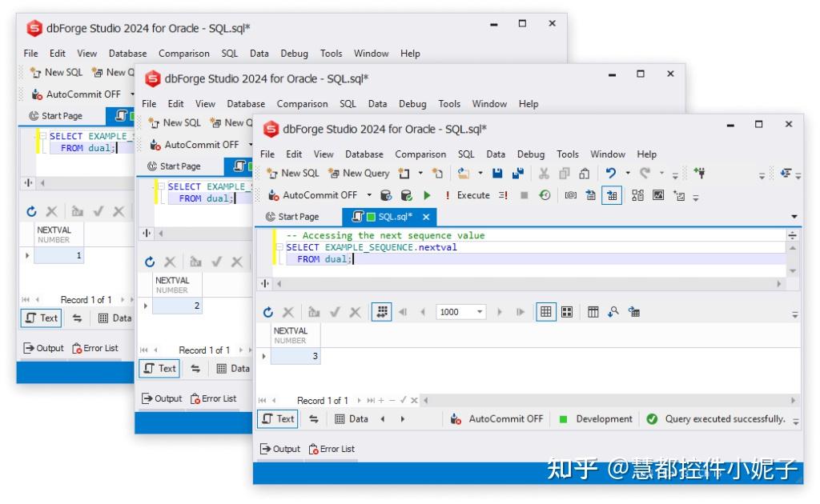Screen dimensions: 820x504
Task: Click the front editor vertical scrollbar down arrow
Action: pyautogui.click(x=793, y=270)
